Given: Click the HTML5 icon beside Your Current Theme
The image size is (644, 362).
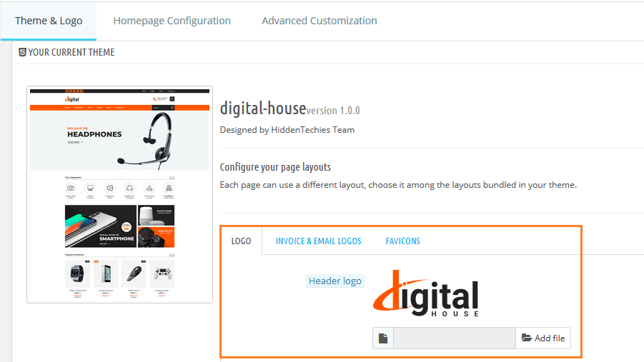Looking at the screenshot, I should click(22, 52).
